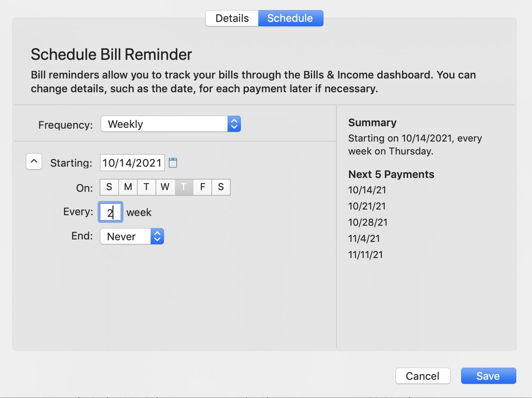
Task: Select the 10/28/21 payment date in summary
Action: 368,222
